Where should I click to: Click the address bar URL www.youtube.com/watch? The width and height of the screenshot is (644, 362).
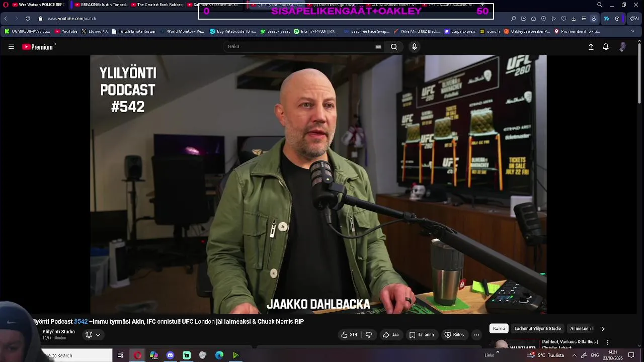[72, 19]
